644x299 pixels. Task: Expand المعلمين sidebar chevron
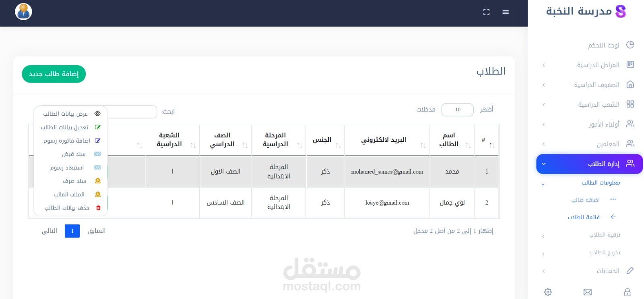point(544,144)
